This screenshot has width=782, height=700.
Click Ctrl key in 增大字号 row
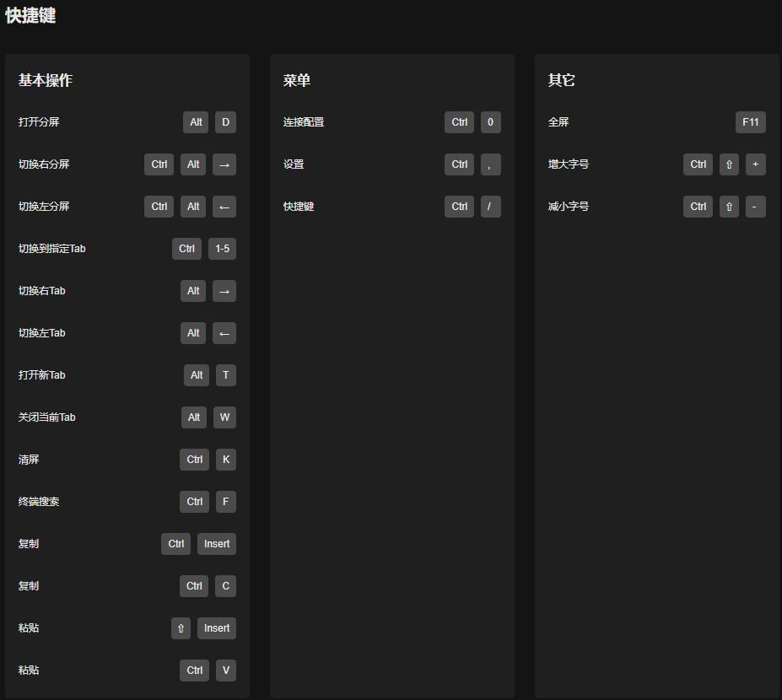click(698, 164)
